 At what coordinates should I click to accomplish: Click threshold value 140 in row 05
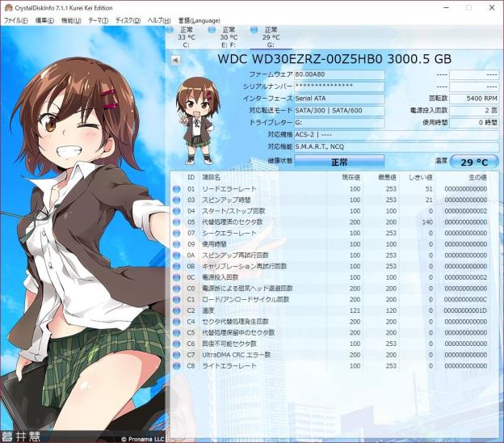coord(427,222)
